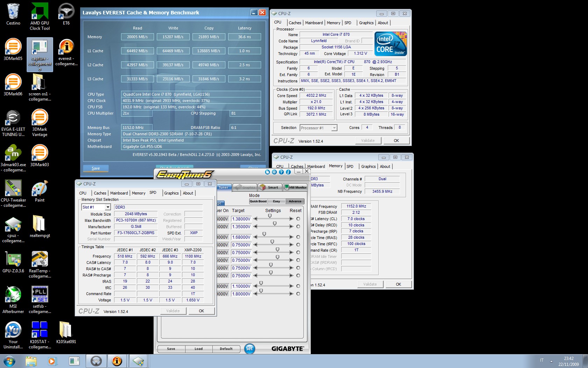Click the EasyTune6 Default button
Viewport: 588px width, 368px height.
click(226, 349)
